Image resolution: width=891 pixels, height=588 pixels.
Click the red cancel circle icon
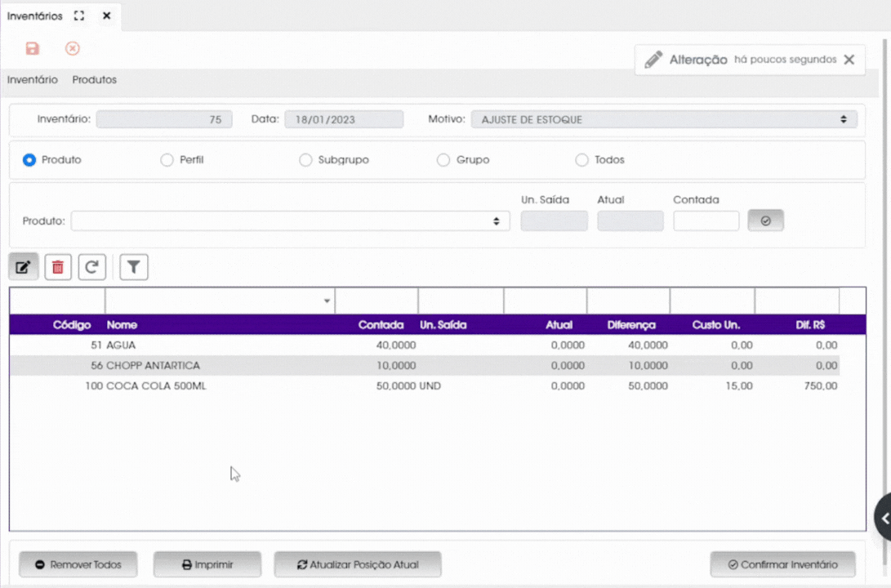click(72, 48)
